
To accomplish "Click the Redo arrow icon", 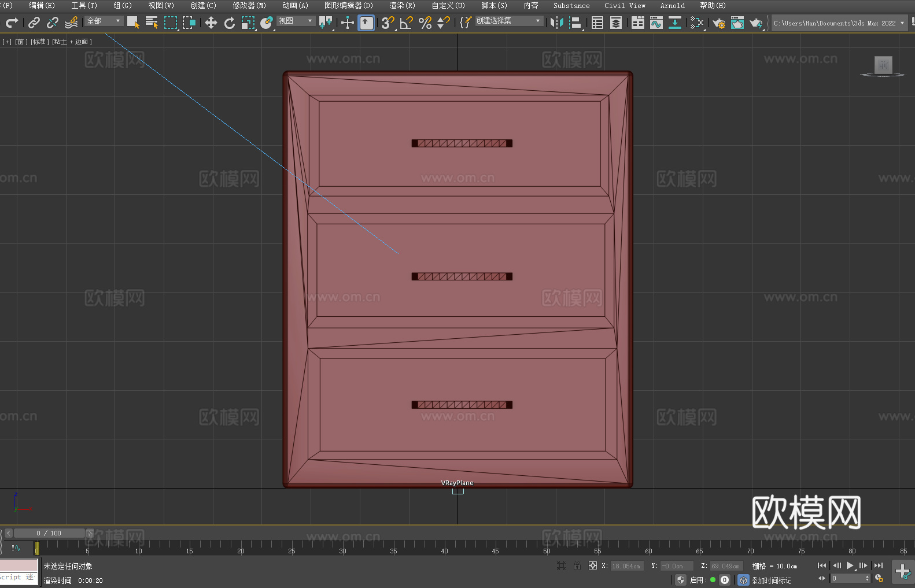I will tap(12, 23).
